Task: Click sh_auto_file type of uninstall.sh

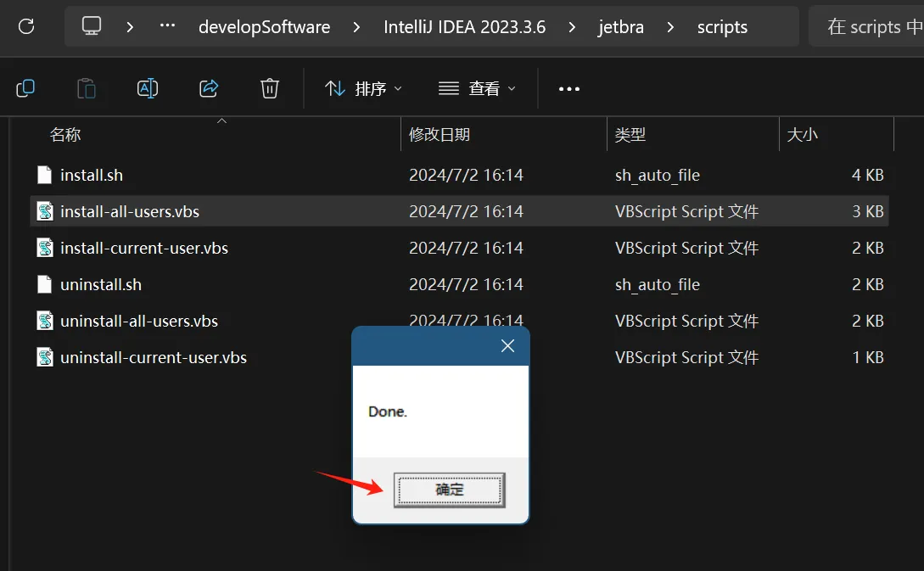Action: [657, 284]
